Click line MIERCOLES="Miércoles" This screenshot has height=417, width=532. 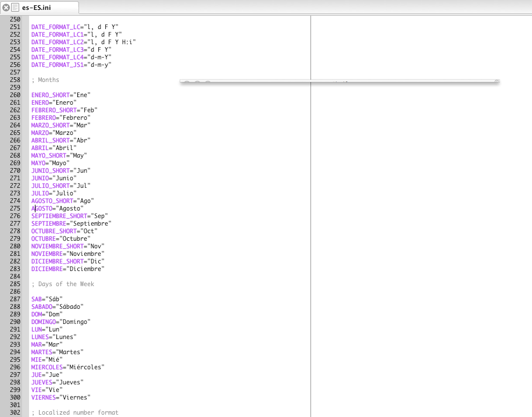tap(68, 367)
